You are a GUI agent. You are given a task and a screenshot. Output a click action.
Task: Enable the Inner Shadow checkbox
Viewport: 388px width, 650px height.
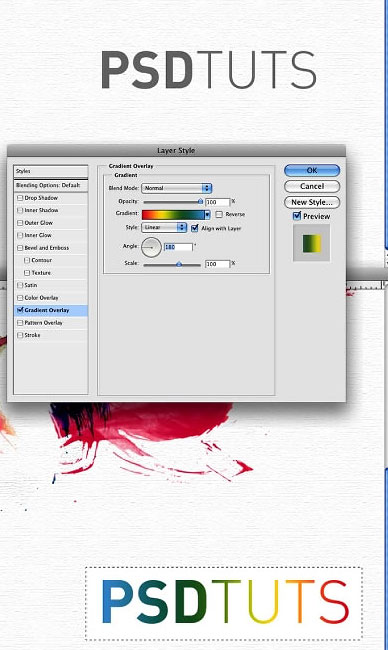[x=20, y=211]
